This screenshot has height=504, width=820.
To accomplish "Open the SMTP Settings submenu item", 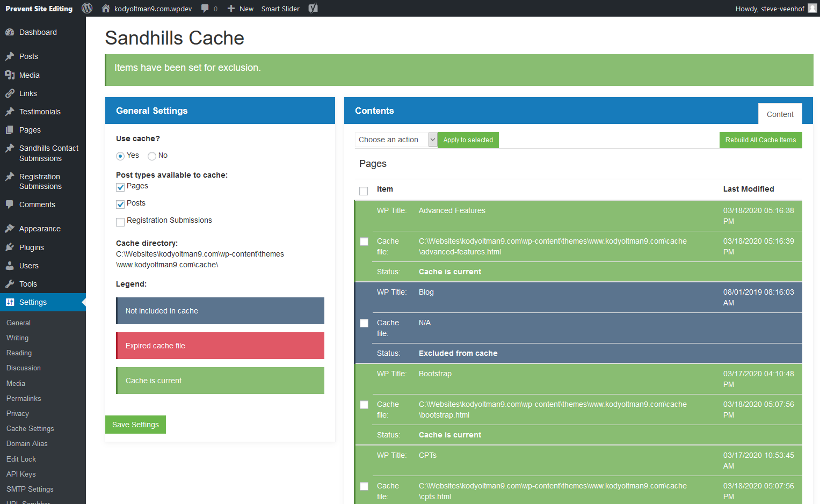I will (x=30, y=489).
